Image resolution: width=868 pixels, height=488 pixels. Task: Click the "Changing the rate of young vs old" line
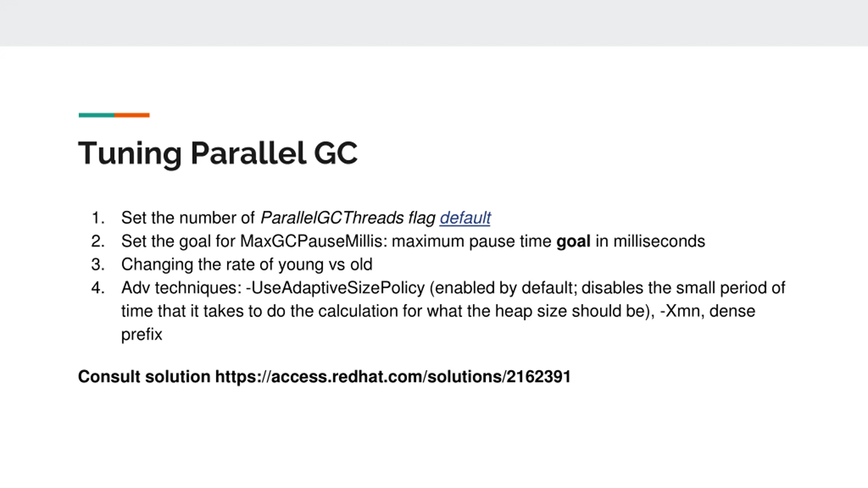point(247,265)
